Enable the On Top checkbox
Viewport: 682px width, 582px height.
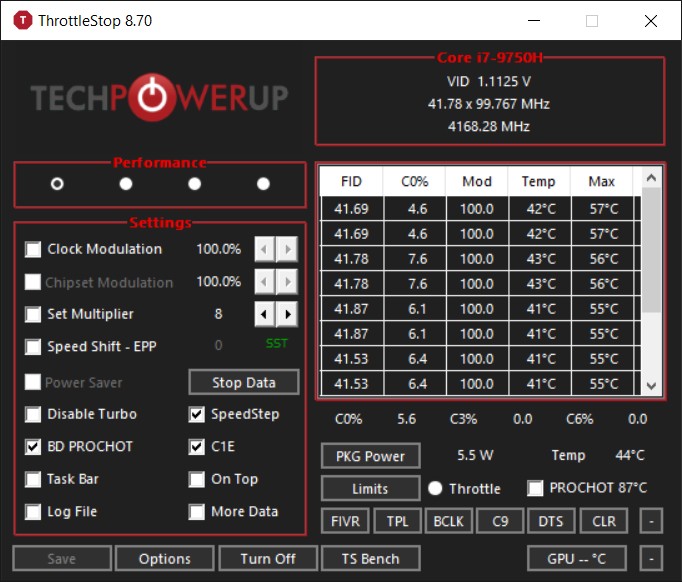pos(197,479)
